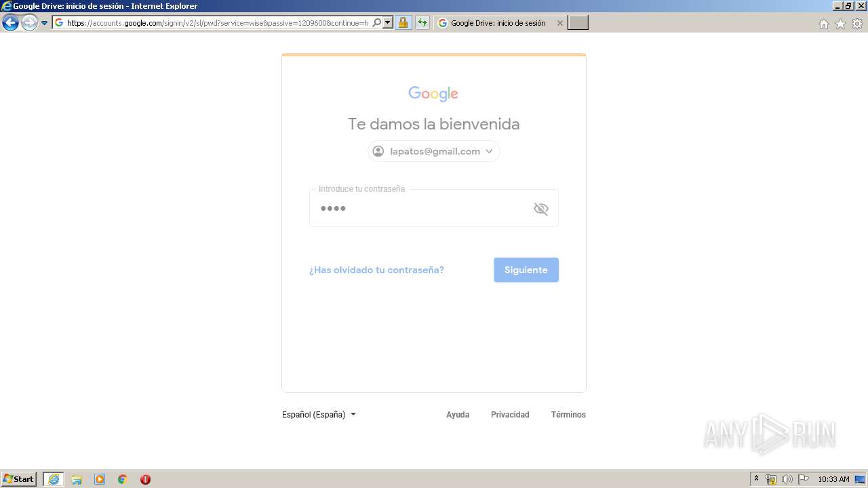Open the security lock report icon
The image size is (868, 488).
coord(403,23)
